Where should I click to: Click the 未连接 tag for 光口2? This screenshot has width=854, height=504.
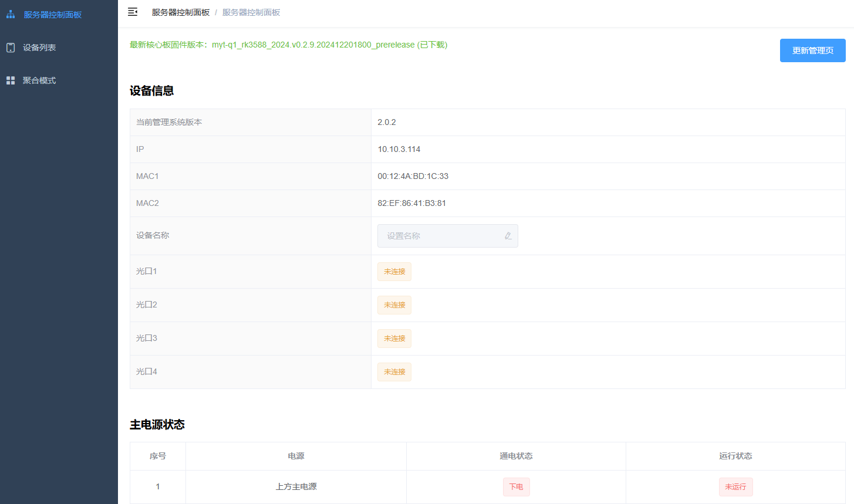[394, 305]
